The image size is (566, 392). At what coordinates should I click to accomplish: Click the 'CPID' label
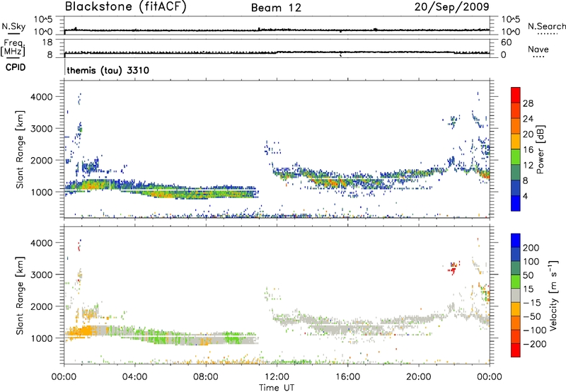coord(16,67)
